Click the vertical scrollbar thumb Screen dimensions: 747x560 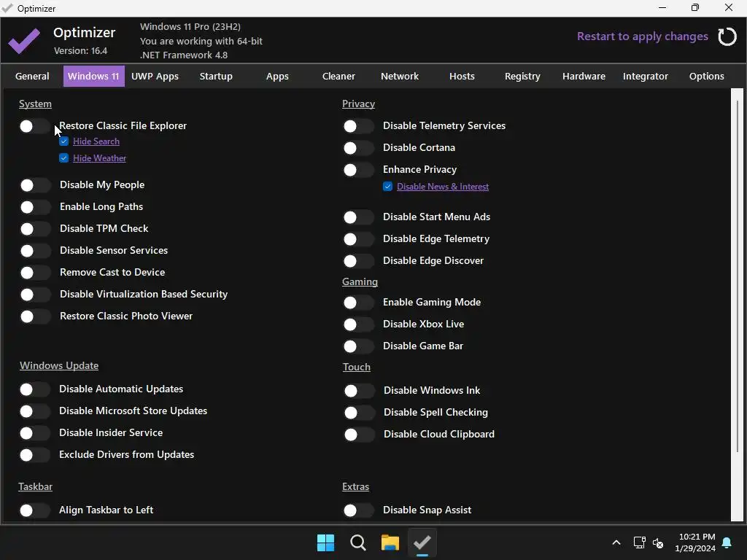pos(738,276)
